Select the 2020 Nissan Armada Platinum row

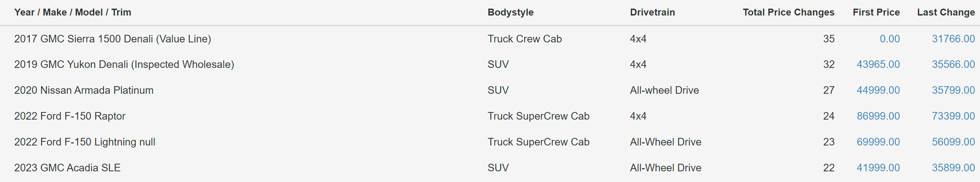[490, 90]
